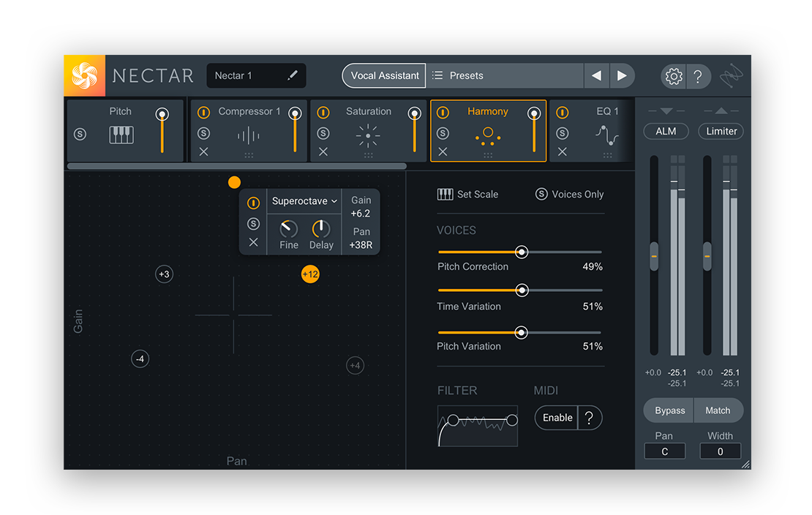
Task: Delete the Superoctave voice
Action: 253,242
